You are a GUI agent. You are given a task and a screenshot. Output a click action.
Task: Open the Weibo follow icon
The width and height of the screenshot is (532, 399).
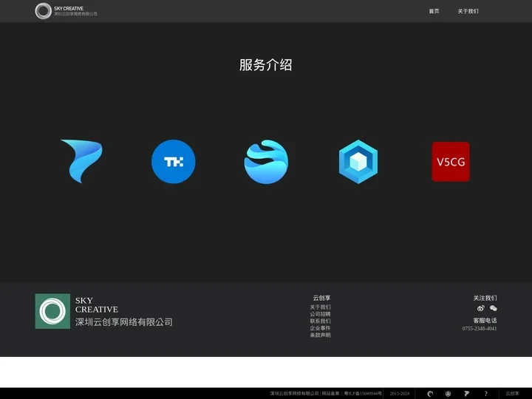[480, 308]
